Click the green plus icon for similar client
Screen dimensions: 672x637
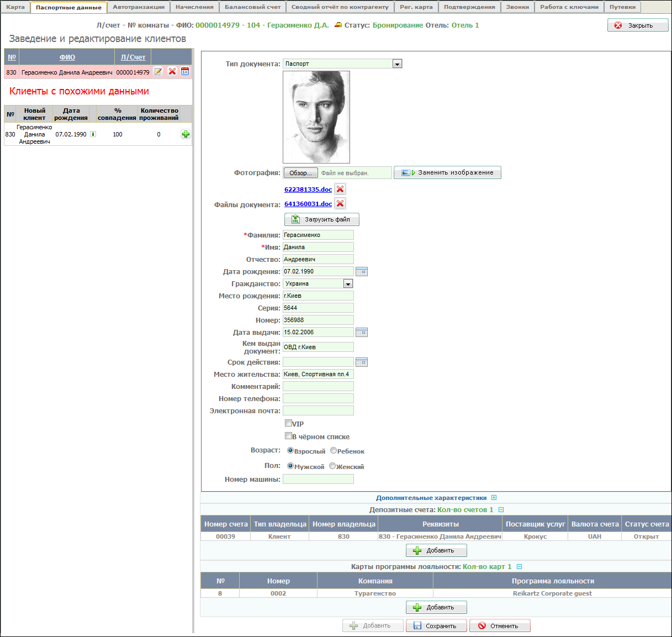tap(186, 134)
